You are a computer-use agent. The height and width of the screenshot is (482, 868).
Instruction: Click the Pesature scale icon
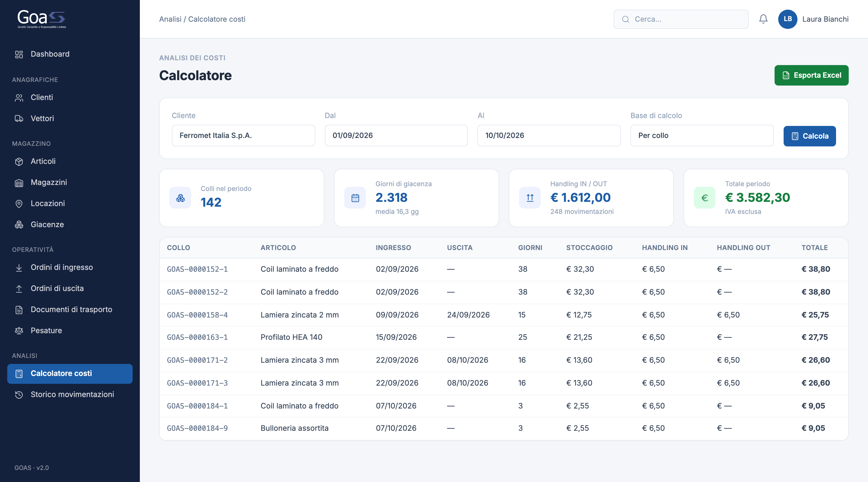19,331
